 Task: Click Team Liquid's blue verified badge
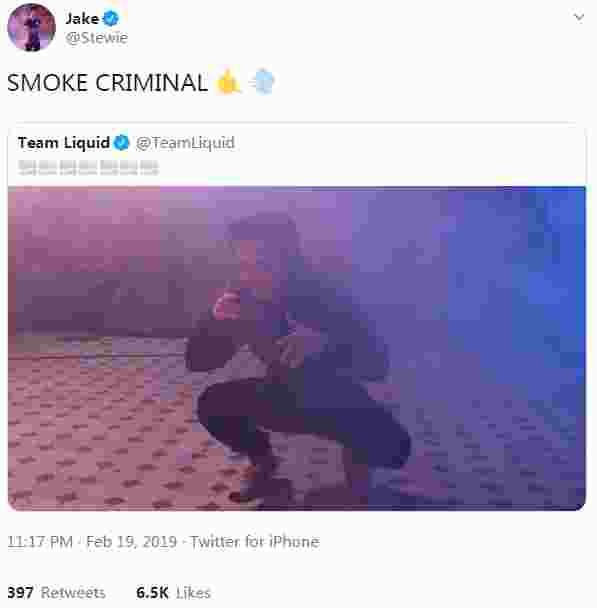[x=121, y=143]
